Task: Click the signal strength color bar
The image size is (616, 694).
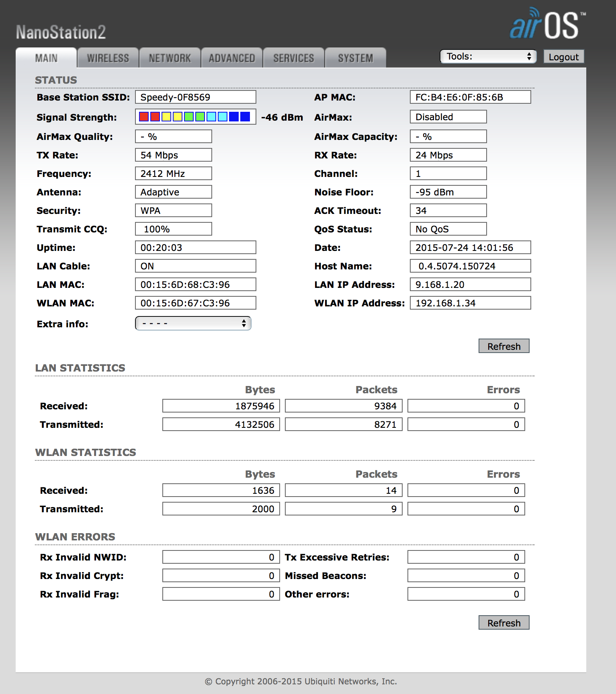Action: tap(195, 117)
